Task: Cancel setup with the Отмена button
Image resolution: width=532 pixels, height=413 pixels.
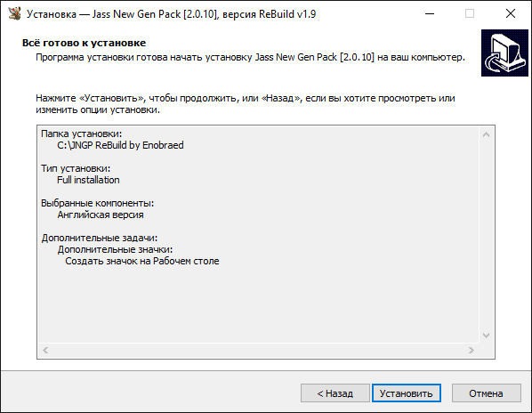Action: [x=487, y=393]
